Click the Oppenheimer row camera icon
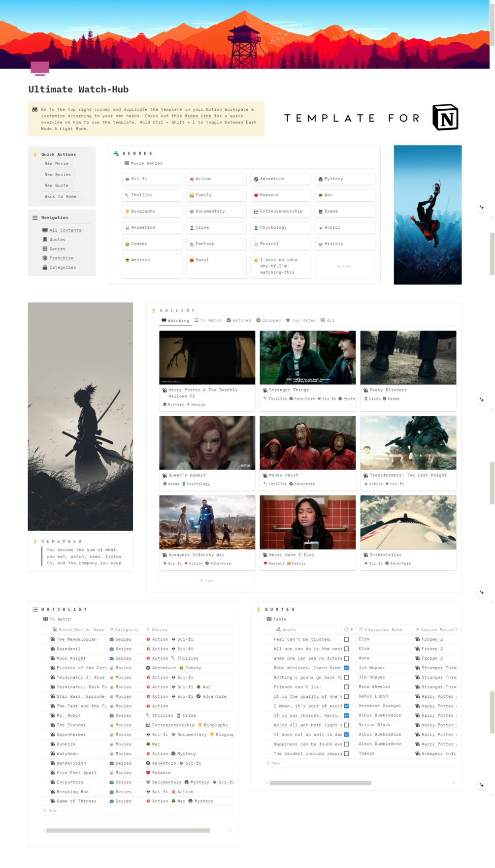495x868 pixels. (x=53, y=735)
